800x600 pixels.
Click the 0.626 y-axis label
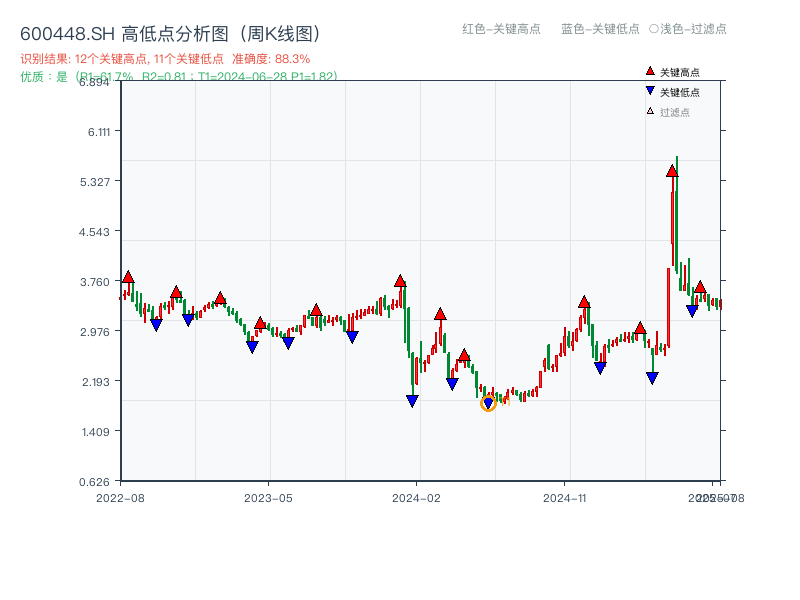94,482
